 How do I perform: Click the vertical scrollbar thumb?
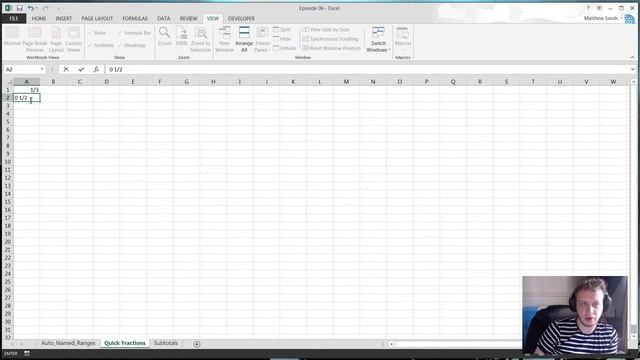pos(633,328)
